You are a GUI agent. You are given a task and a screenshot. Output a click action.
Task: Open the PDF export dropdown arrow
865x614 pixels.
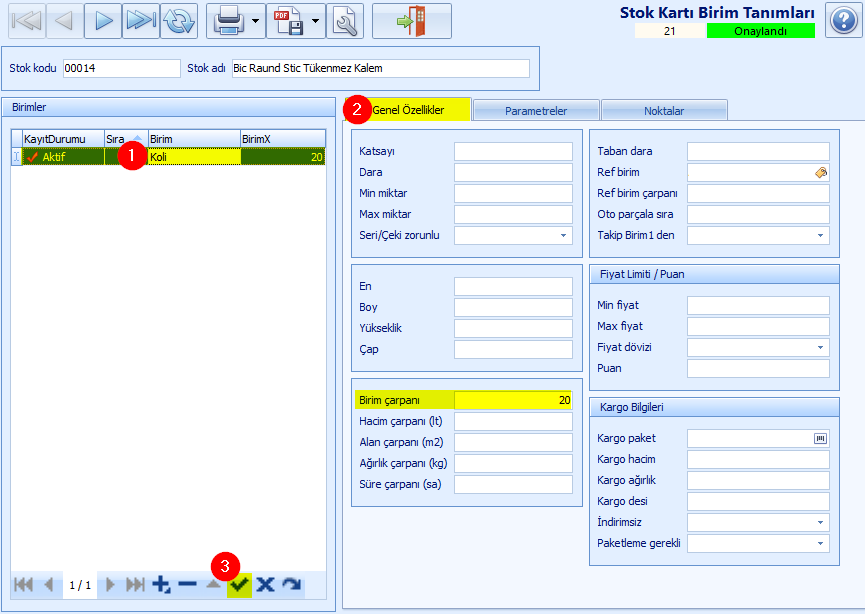click(316, 21)
